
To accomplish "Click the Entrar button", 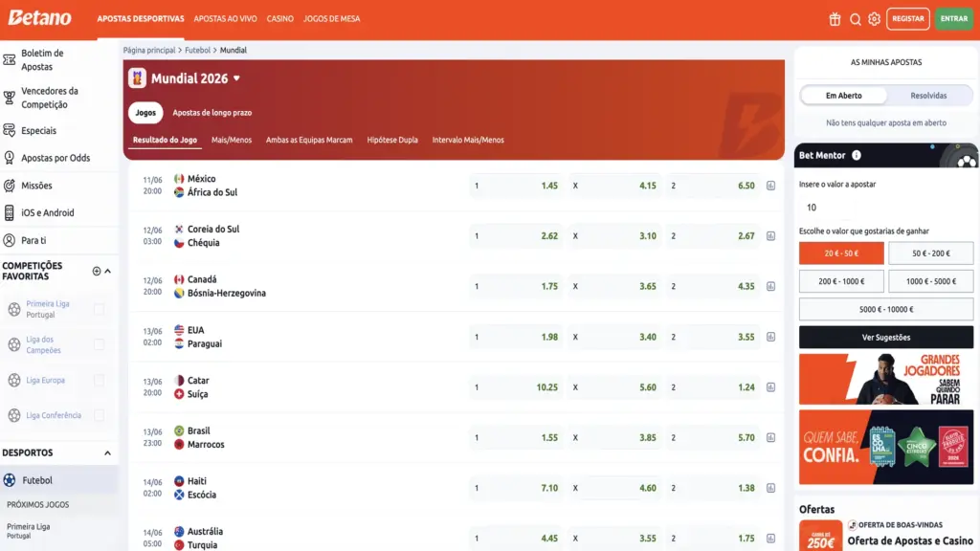I will pyautogui.click(x=954, y=19).
